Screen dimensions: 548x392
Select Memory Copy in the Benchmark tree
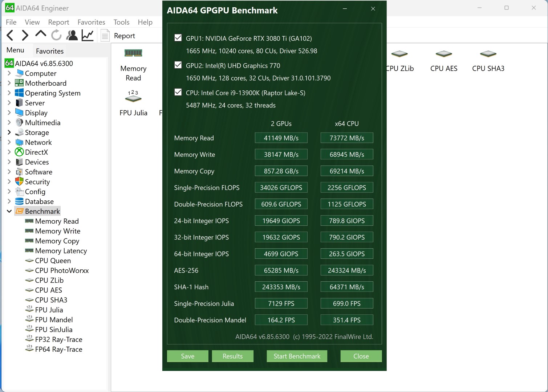57,241
